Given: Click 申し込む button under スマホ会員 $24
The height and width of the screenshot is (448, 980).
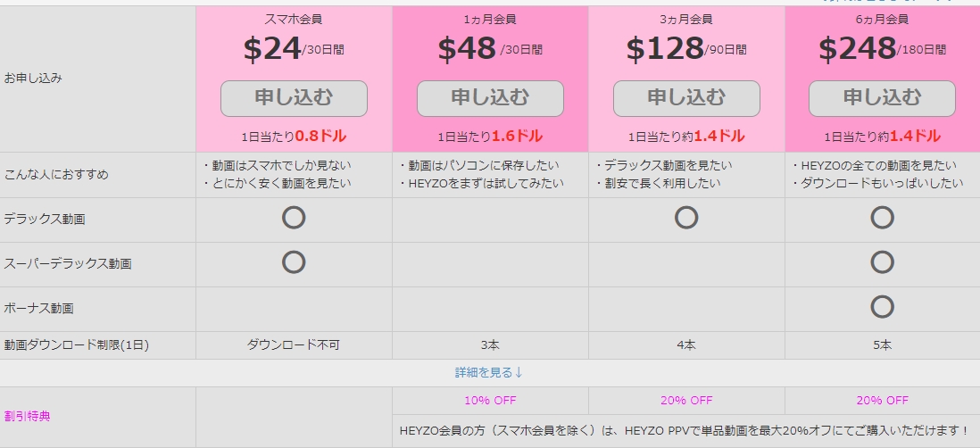Looking at the screenshot, I should pyautogui.click(x=294, y=98).
